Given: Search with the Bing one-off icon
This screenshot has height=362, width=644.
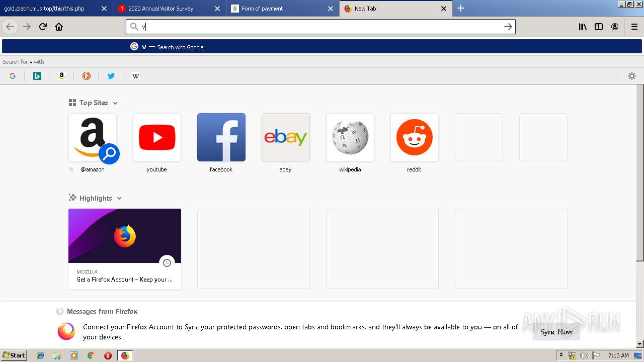Looking at the screenshot, I should click(37, 76).
